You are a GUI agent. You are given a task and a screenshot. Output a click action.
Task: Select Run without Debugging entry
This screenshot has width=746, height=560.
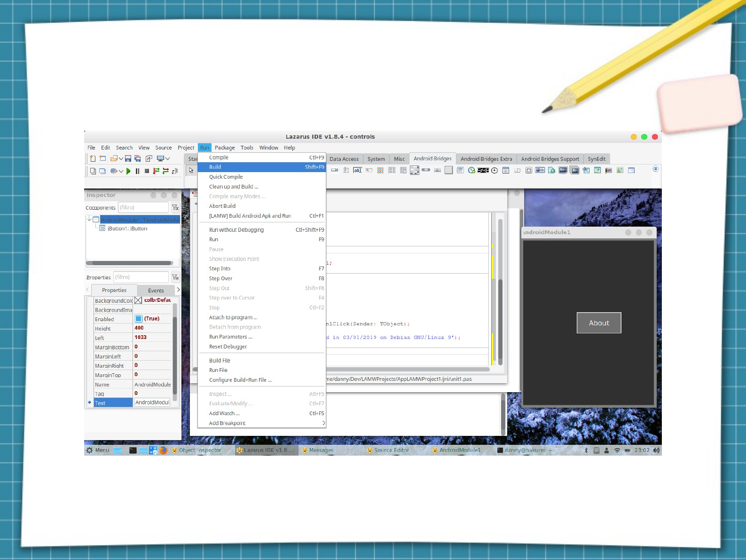(261, 230)
